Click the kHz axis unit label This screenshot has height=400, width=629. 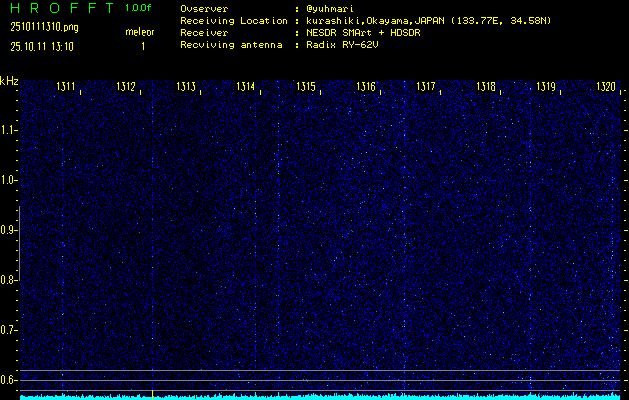[9, 81]
